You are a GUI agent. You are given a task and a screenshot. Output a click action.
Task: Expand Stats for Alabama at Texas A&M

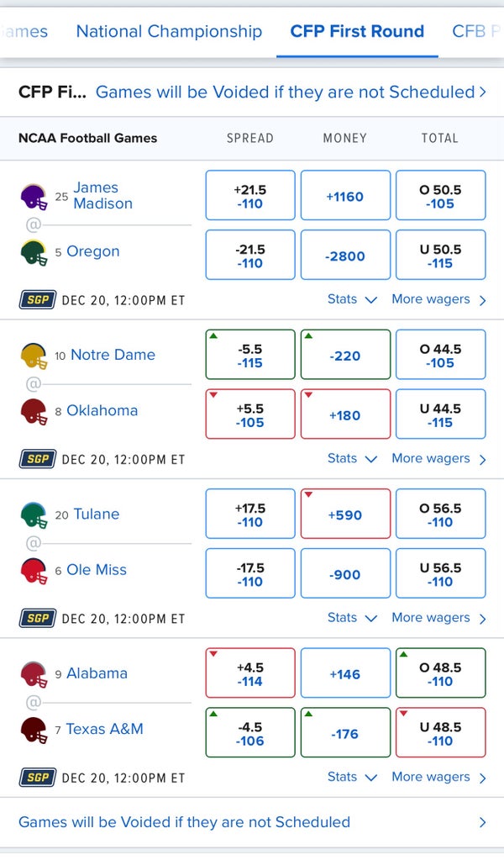(x=352, y=777)
